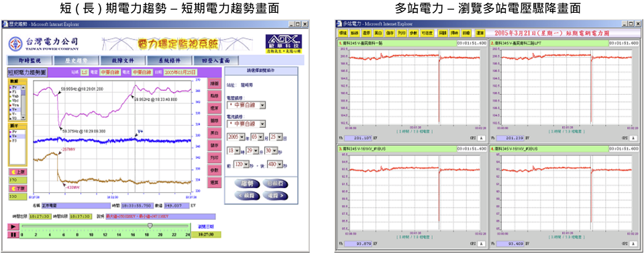Click the hour slider thumb on timeline
The image size is (644, 254).
[150, 226]
